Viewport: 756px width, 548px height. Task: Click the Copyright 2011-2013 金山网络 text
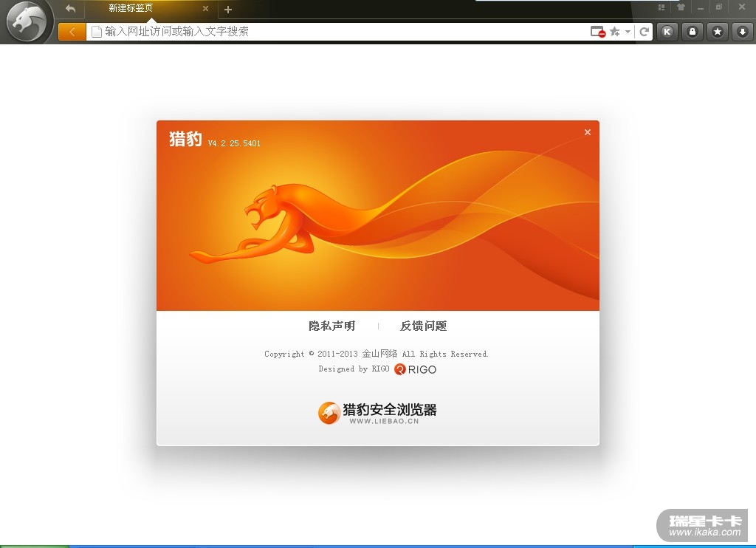coord(376,354)
